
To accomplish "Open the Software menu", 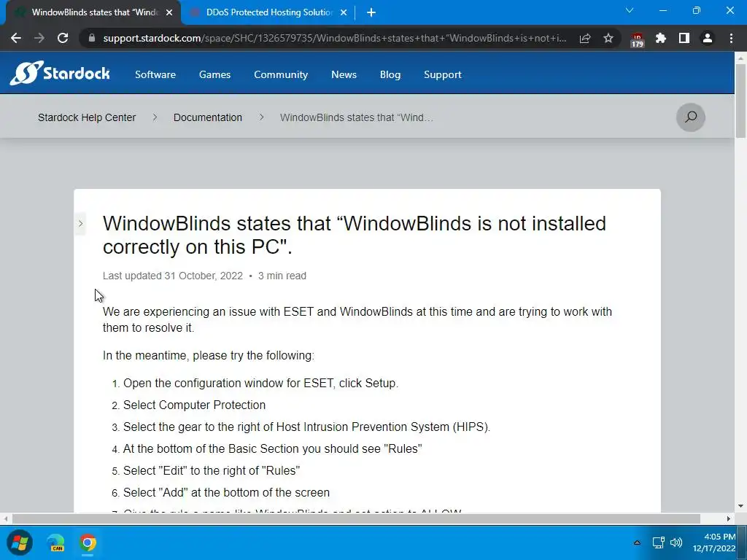I will [x=155, y=75].
